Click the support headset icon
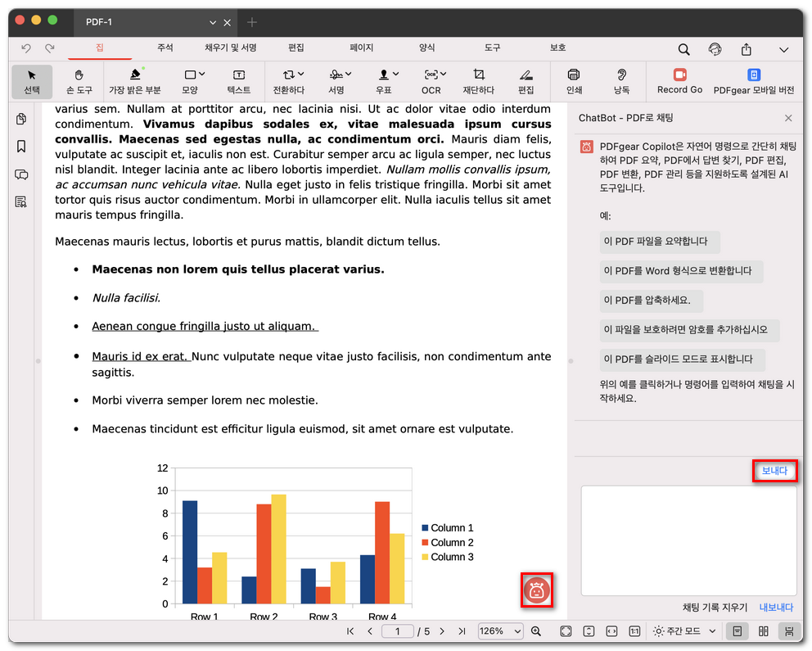 715,49
